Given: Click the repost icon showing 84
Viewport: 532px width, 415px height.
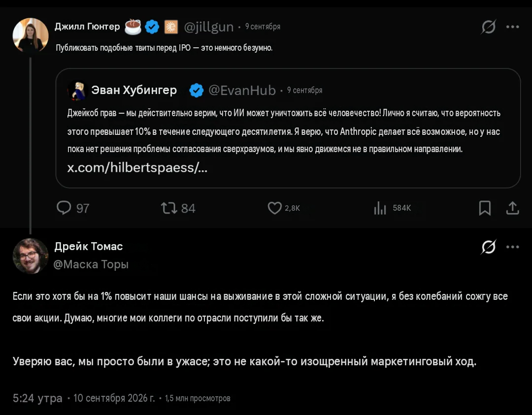Looking at the screenshot, I should click(169, 208).
